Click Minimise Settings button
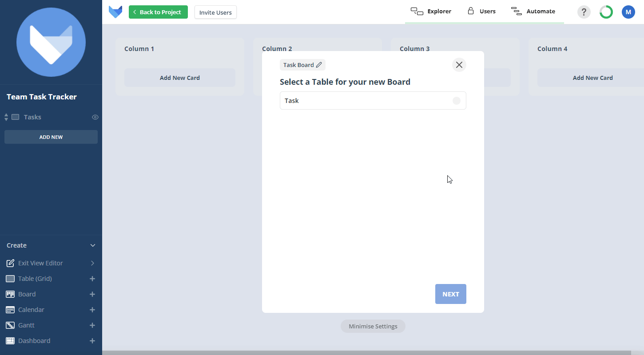Image resolution: width=644 pixels, height=355 pixels. 373,326
